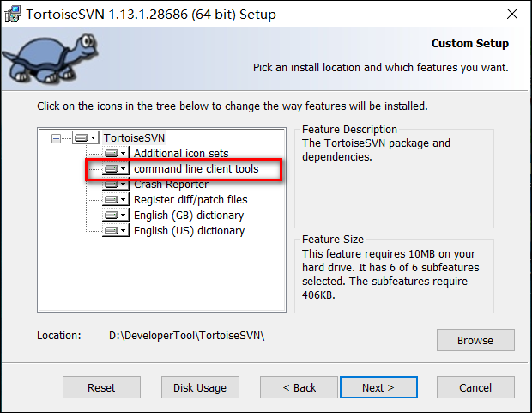Screen dimensions: 532x413
Task: Click the Feature Size information text
Action: [390, 275]
